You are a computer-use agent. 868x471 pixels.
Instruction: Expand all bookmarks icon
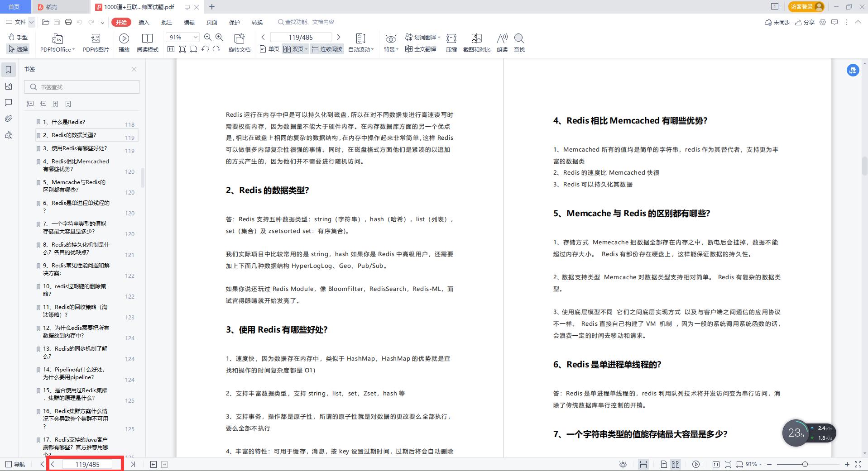30,104
